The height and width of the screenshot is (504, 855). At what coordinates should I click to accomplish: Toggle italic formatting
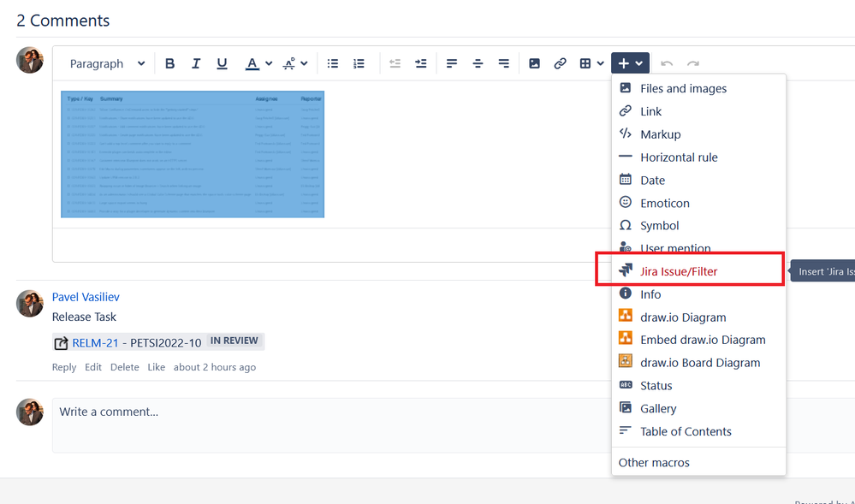click(x=196, y=64)
